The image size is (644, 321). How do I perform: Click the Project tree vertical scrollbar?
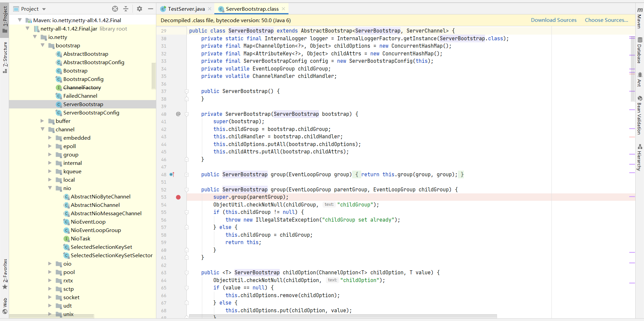pos(154,76)
